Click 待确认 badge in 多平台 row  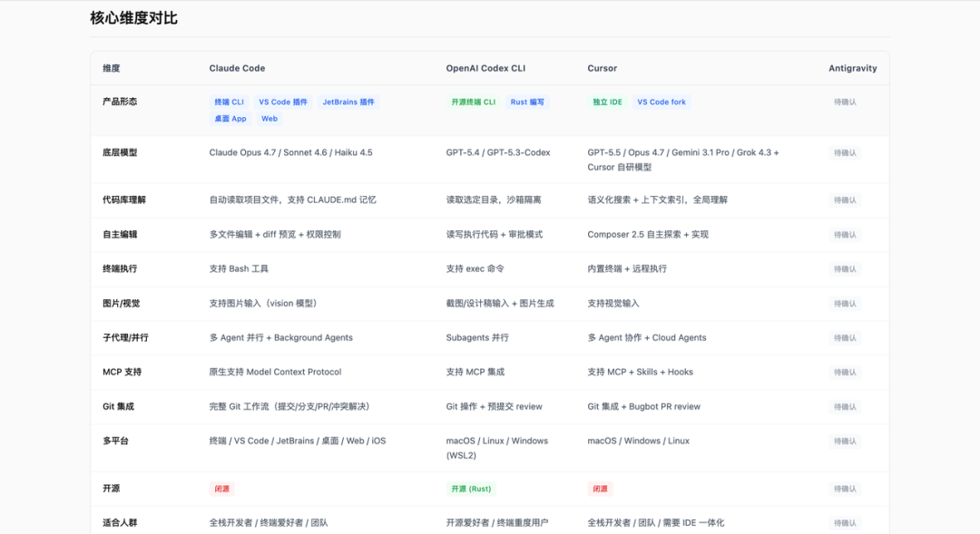[x=845, y=441]
